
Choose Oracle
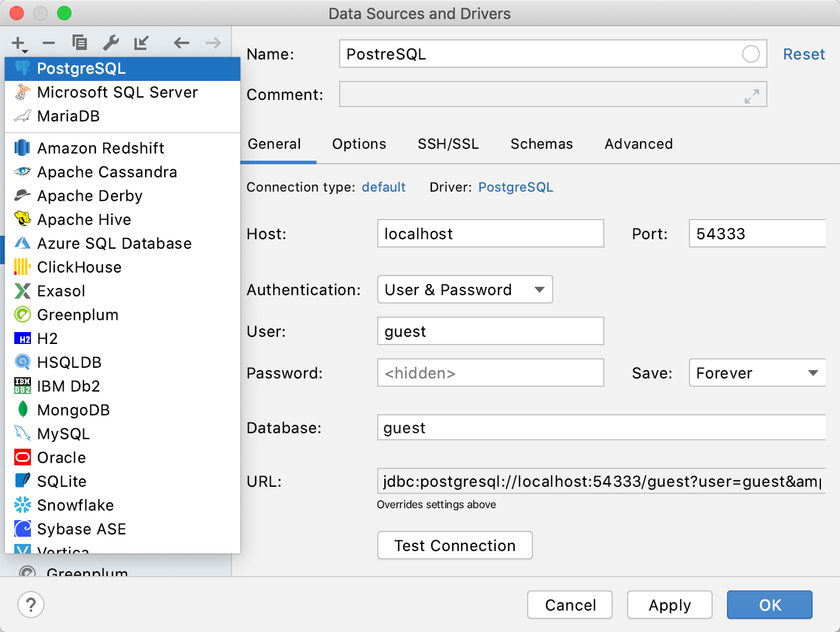click(123, 458)
